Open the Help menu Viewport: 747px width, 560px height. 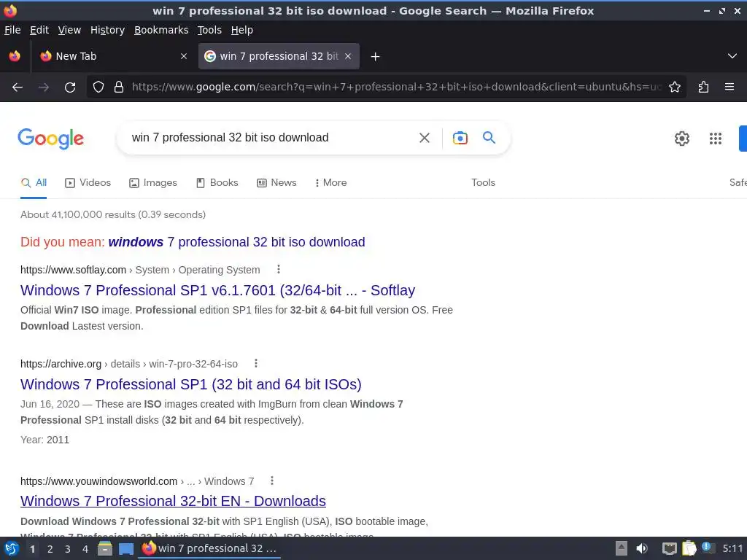pyautogui.click(x=242, y=30)
